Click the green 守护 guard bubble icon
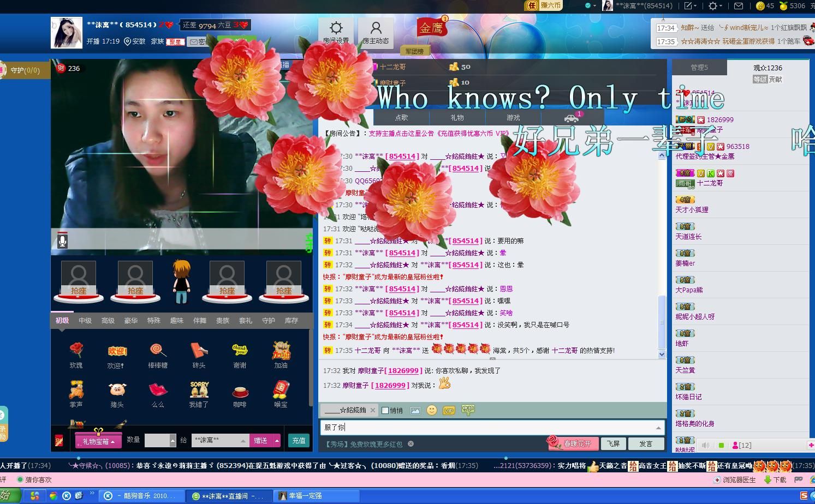The image size is (815, 504). point(468,410)
